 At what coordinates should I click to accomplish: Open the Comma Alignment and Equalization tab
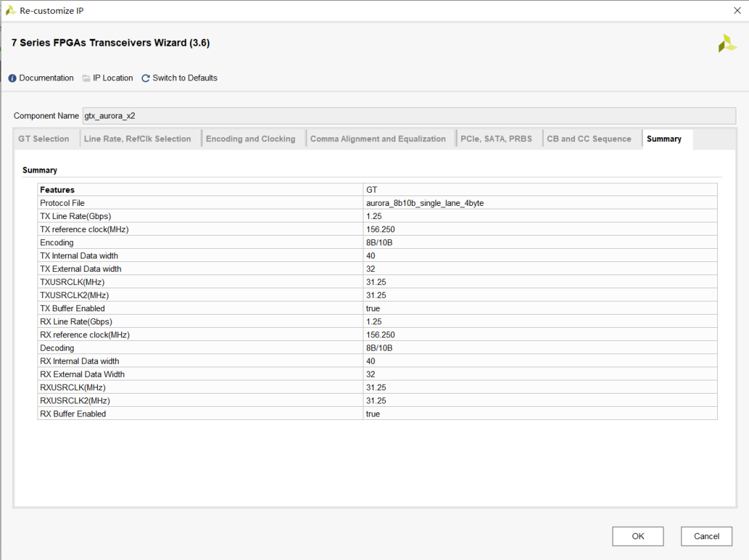click(x=379, y=138)
